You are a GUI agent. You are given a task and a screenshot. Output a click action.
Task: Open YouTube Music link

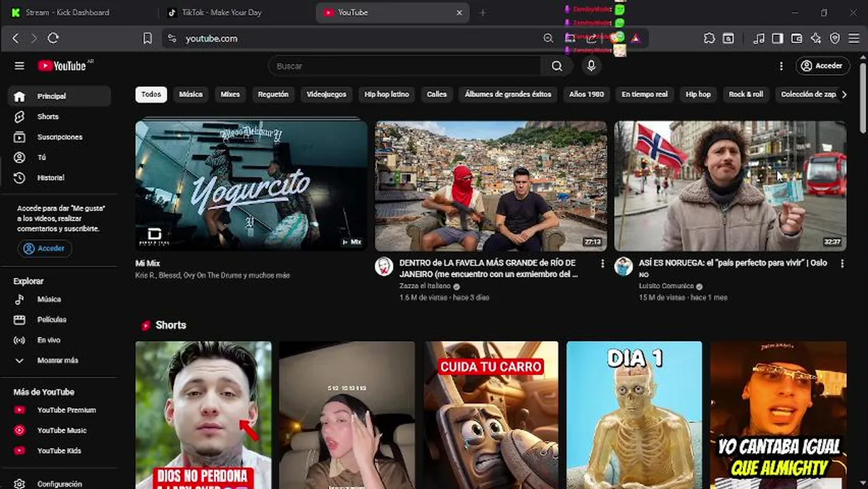(60, 431)
